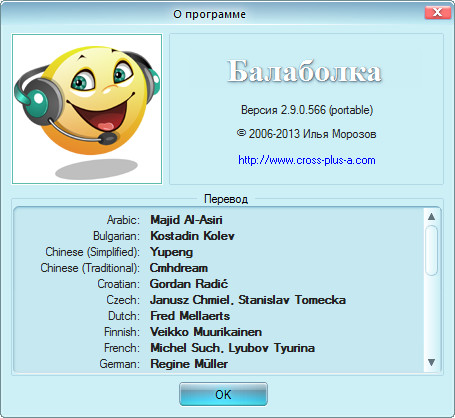Screen dimensions: 455x418
Task: Close the О программе dialog
Action: click(437, 12)
